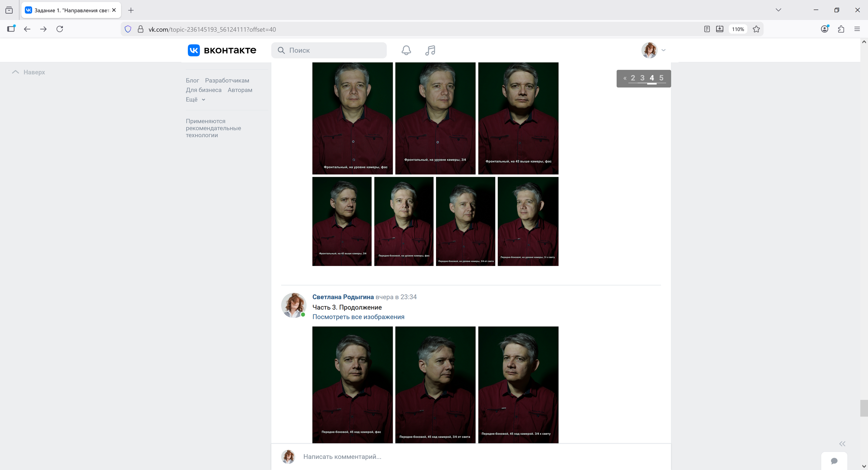This screenshot has height=470, width=868.
Task: Go to page 2 in the pagination
Action: pos(633,78)
